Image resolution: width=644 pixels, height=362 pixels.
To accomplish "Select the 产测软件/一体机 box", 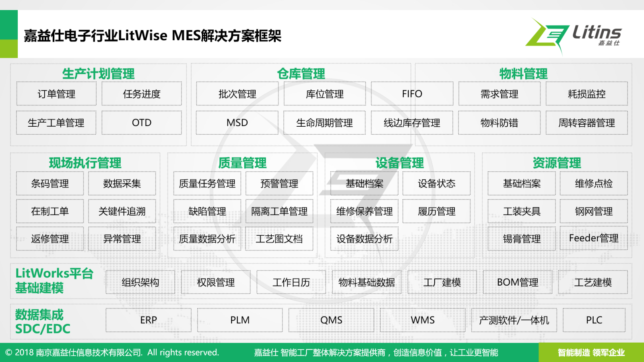I will (x=514, y=320).
